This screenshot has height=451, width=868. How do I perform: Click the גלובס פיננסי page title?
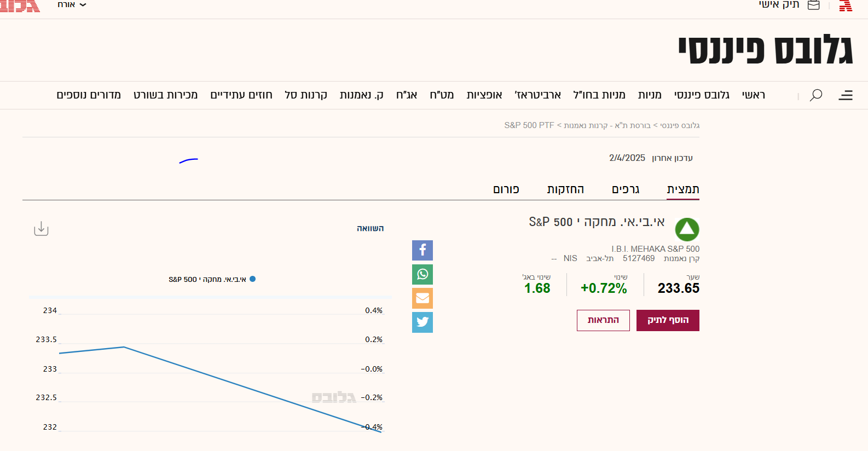(766, 50)
